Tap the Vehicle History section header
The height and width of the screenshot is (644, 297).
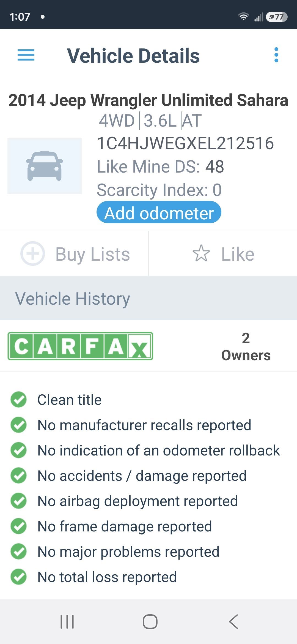coord(148,298)
